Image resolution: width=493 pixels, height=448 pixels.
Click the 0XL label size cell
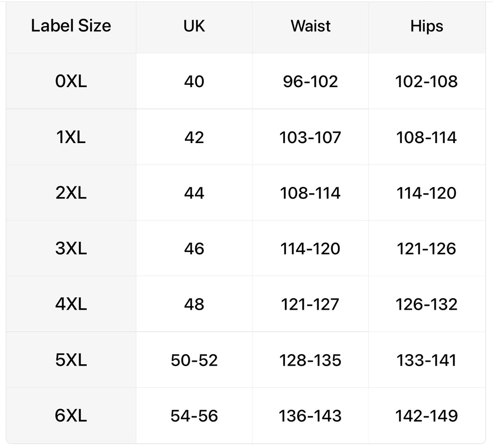tap(71, 81)
